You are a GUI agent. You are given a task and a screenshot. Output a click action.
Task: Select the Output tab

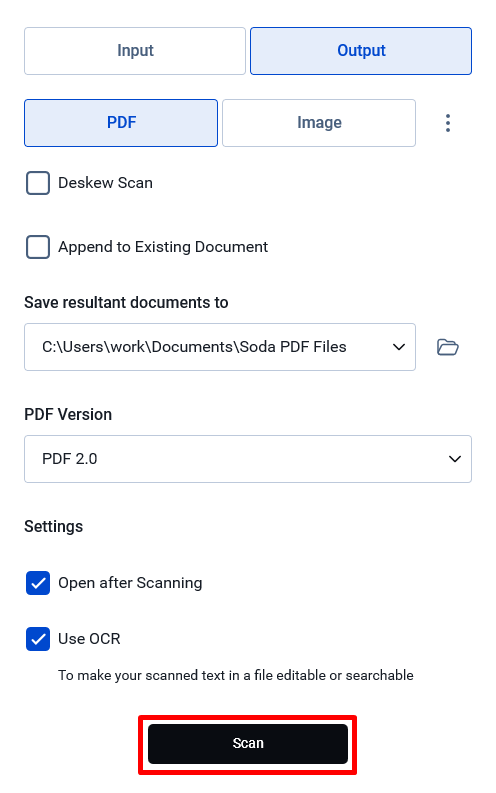pyautogui.click(x=361, y=51)
